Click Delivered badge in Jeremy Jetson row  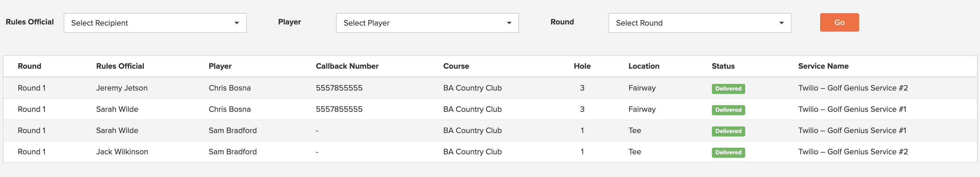coord(728,89)
